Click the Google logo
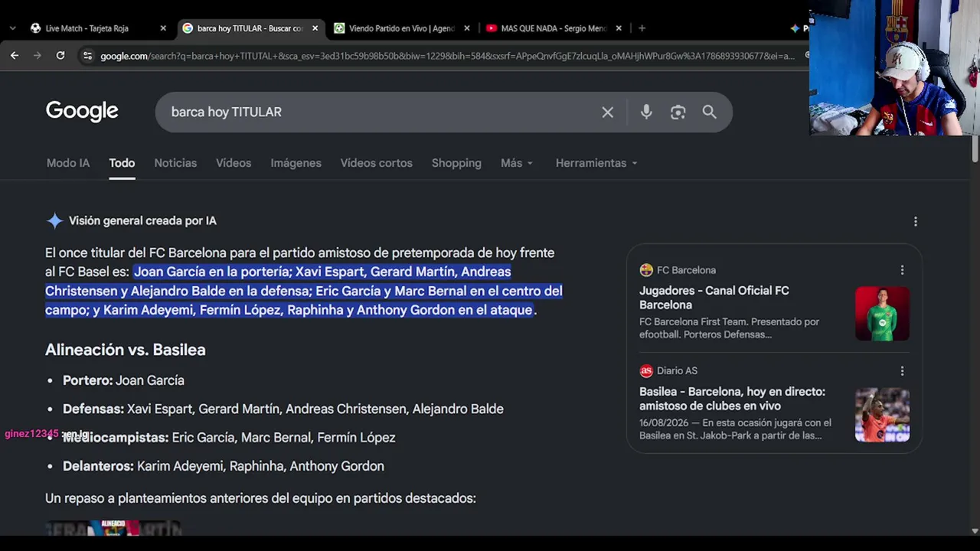This screenshot has width=980, height=551. pos(82,112)
